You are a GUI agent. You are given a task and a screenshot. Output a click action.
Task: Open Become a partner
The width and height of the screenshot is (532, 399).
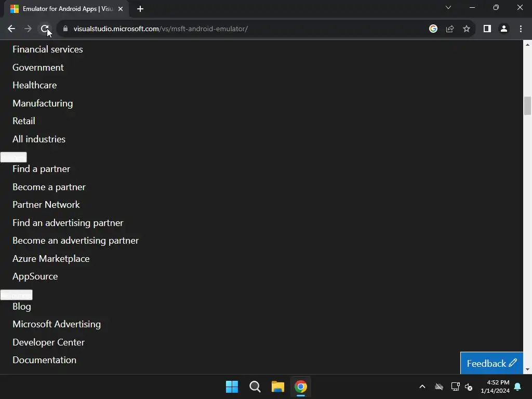click(x=49, y=187)
